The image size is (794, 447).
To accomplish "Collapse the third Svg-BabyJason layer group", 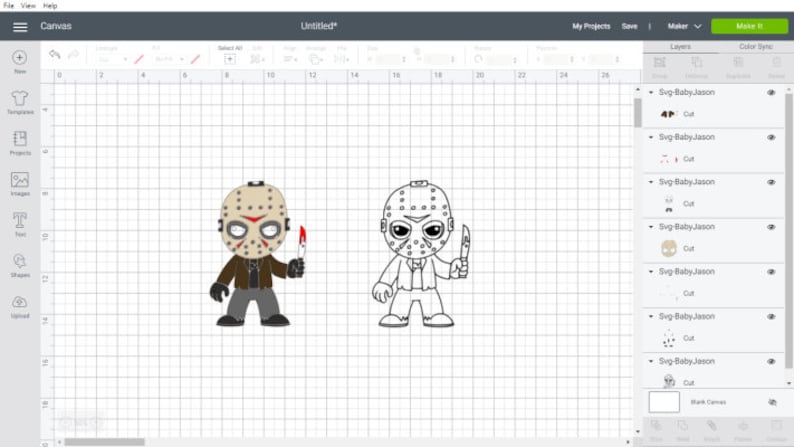I will point(651,182).
